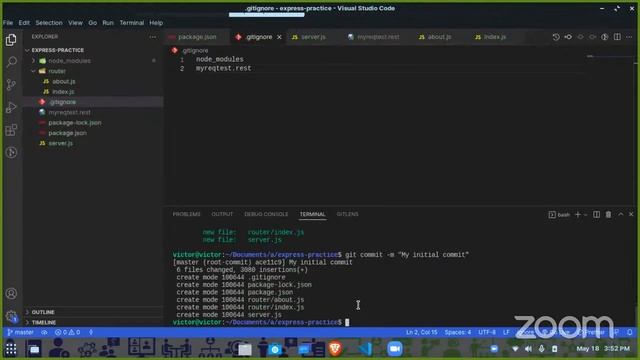Maximize the terminal panel with chevron up
640x360 pixels.
(620, 214)
